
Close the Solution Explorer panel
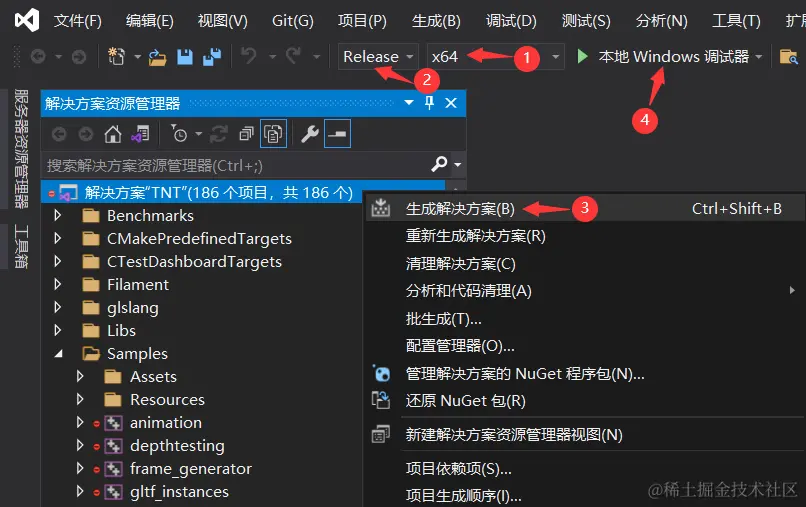[x=451, y=103]
